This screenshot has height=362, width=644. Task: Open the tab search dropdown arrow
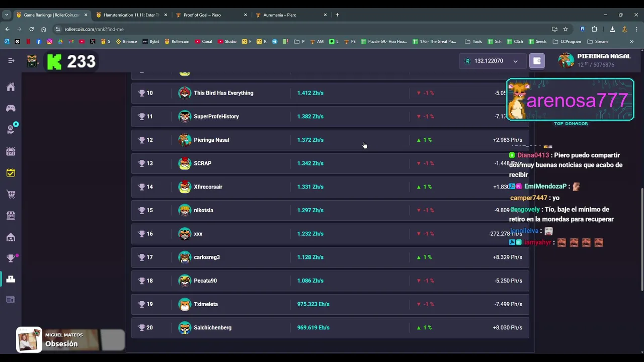[x=7, y=15]
